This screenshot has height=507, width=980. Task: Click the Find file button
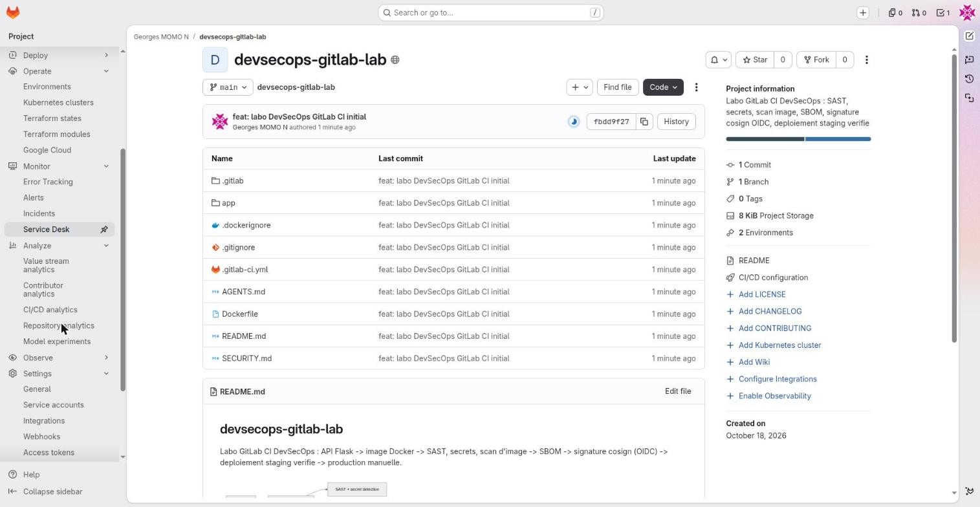tap(617, 87)
